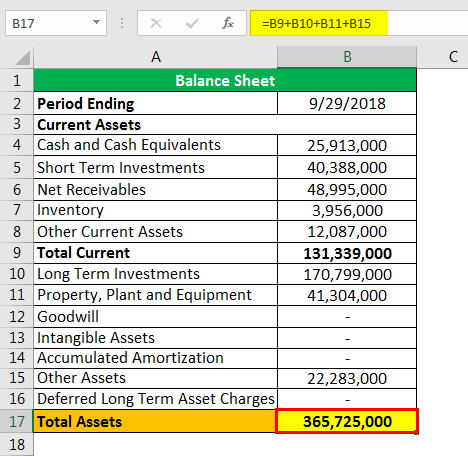Select the dash value in the Deferred Long Term Asset Charges row
The height and width of the screenshot is (456, 468).
click(x=347, y=399)
